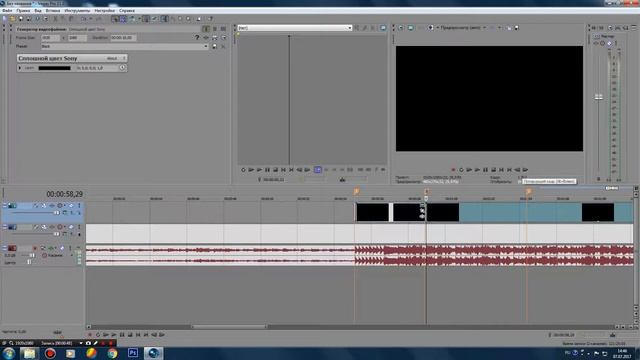
Task: Click the timeline timecode 00:00:58,29 display
Action: [x=64, y=194]
